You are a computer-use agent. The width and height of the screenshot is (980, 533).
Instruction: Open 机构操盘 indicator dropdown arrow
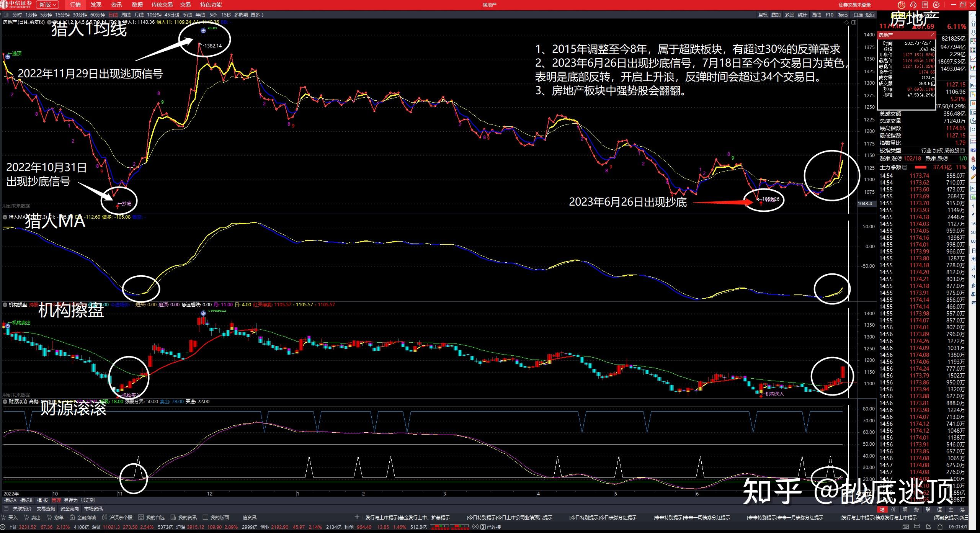point(5,304)
